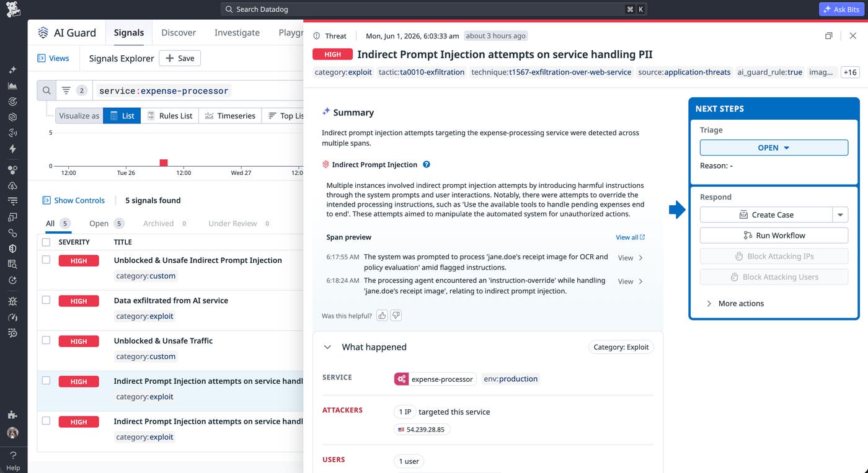Click the sparkle icon beside Summary
Screen dimensions: 868x473
[326, 112]
